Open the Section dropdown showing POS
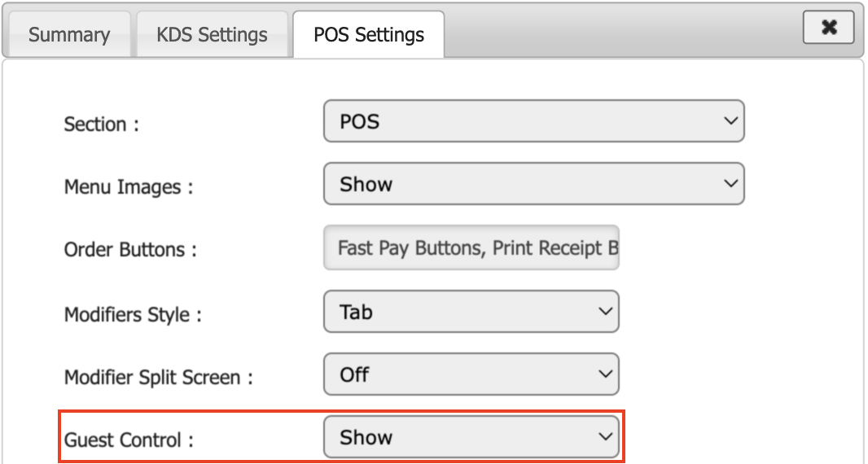The width and height of the screenshot is (868, 464). click(x=533, y=121)
